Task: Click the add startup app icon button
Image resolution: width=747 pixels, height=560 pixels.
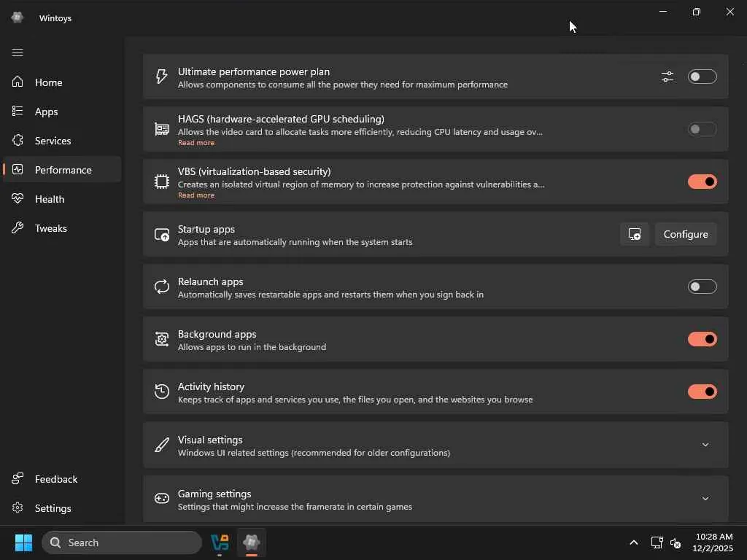Action: [x=635, y=234]
